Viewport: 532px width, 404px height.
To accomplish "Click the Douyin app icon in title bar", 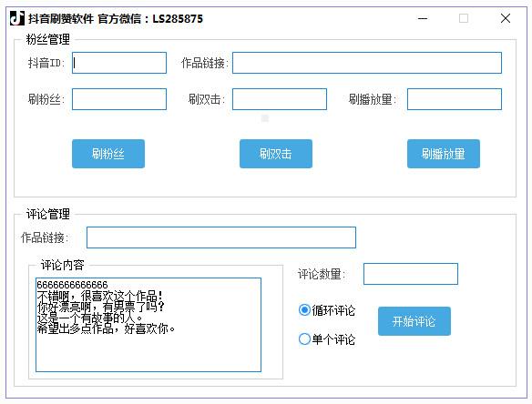I will tap(17, 18).
